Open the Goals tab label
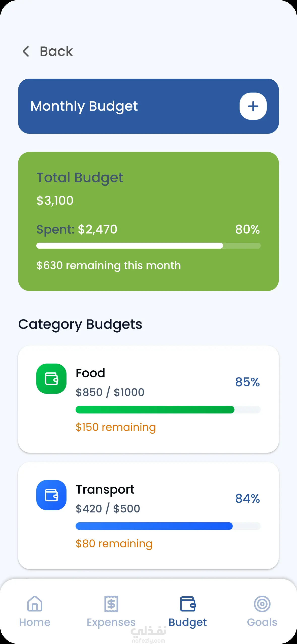Screen dimensions: 297x644 click(262, 622)
